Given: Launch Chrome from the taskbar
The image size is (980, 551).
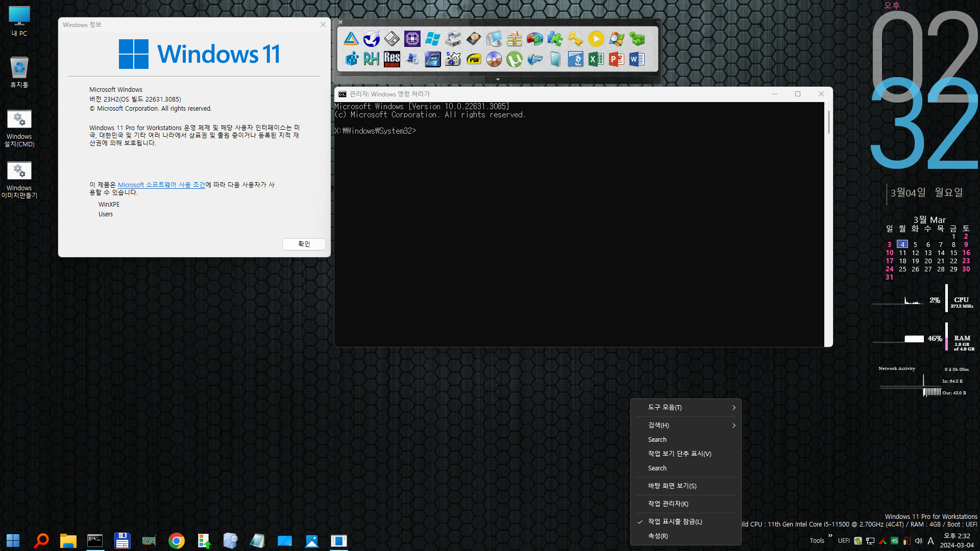Looking at the screenshot, I should [x=176, y=541].
